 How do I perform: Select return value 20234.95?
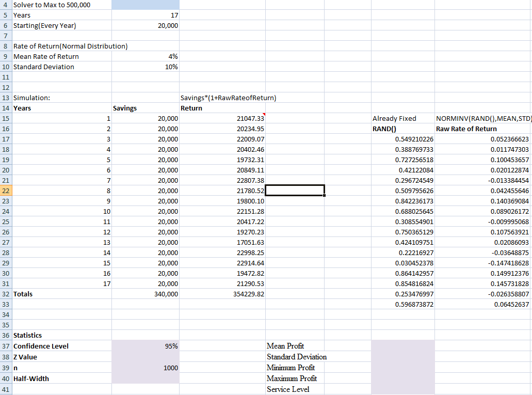click(x=222, y=129)
